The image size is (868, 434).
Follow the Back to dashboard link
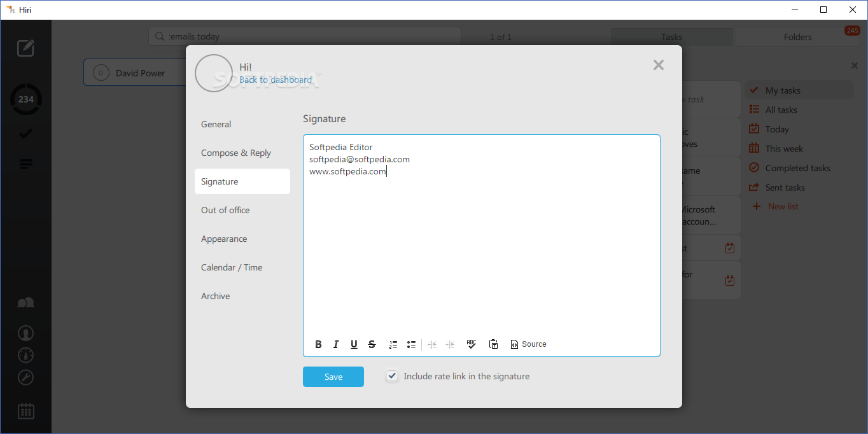(x=276, y=80)
